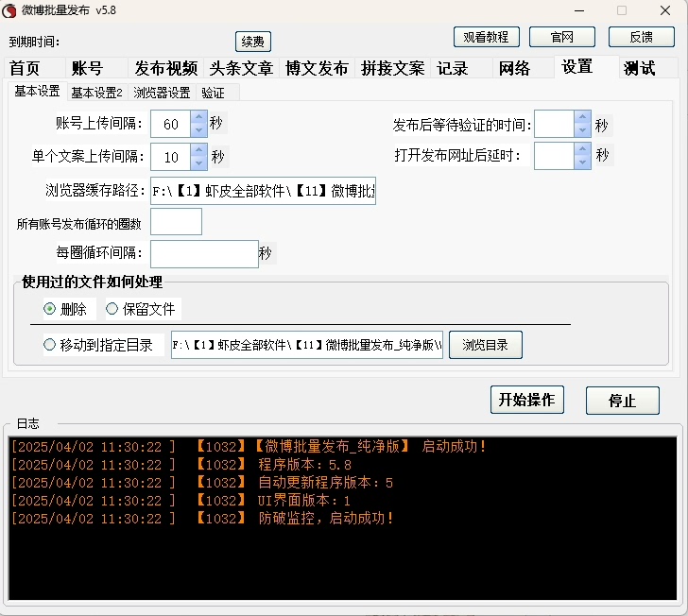Click log line 启动成功 for 微博批量发布_纯净版

click(x=249, y=447)
